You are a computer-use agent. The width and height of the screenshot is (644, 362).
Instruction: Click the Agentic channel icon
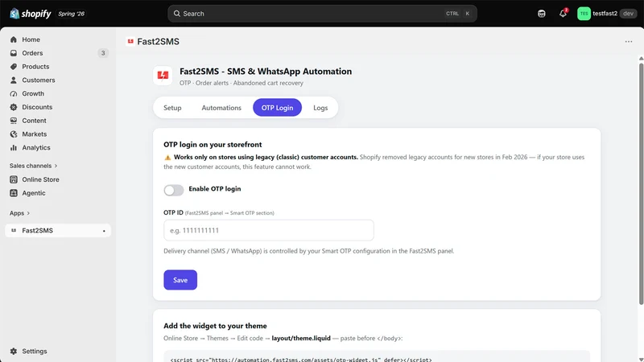click(x=14, y=193)
